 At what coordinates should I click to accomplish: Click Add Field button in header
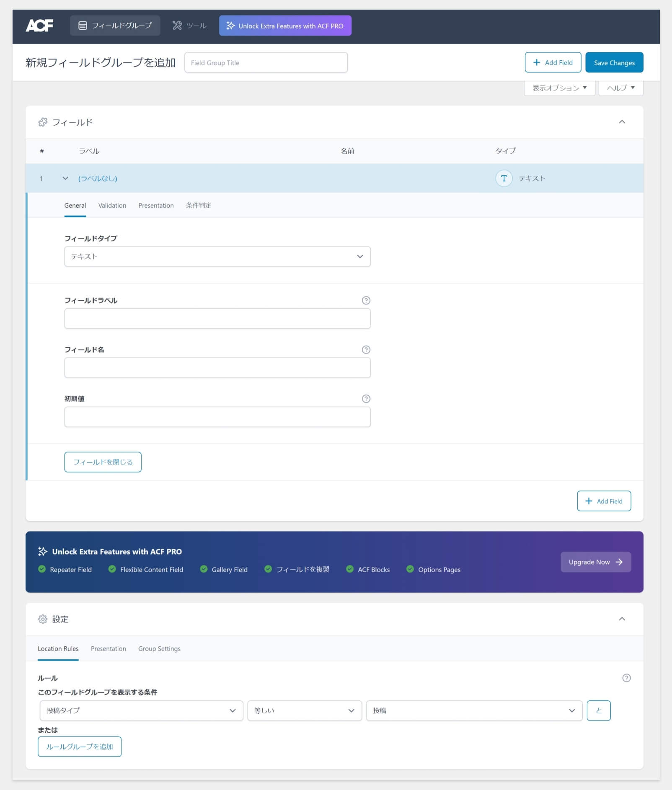tap(553, 62)
